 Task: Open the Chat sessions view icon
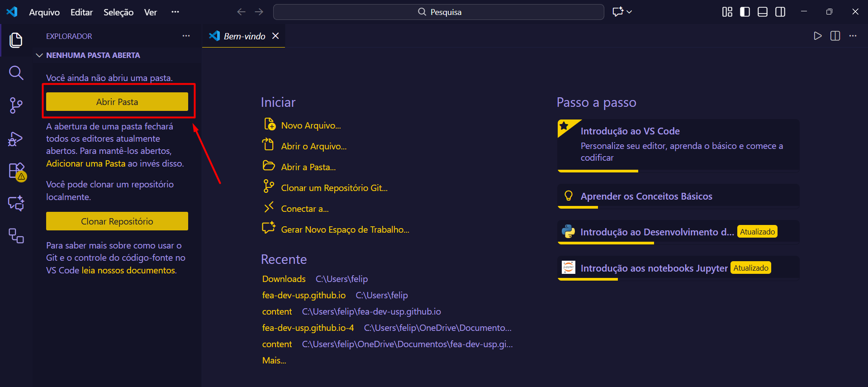point(16,204)
